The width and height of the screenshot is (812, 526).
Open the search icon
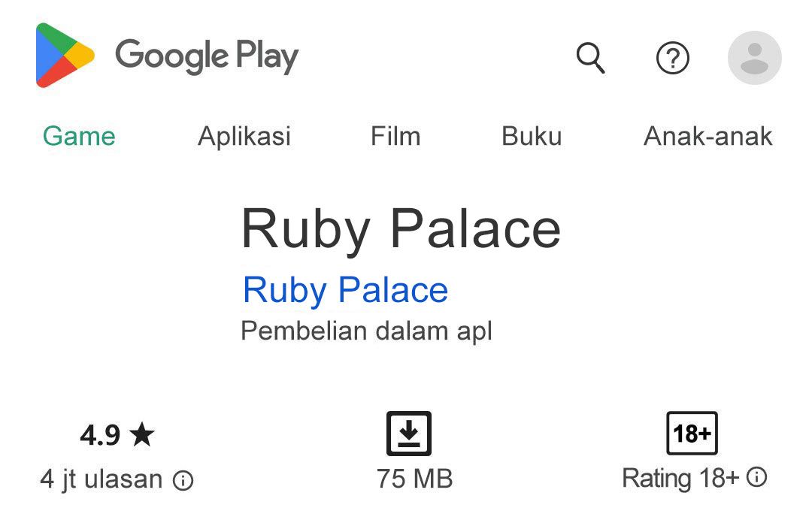(591, 59)
